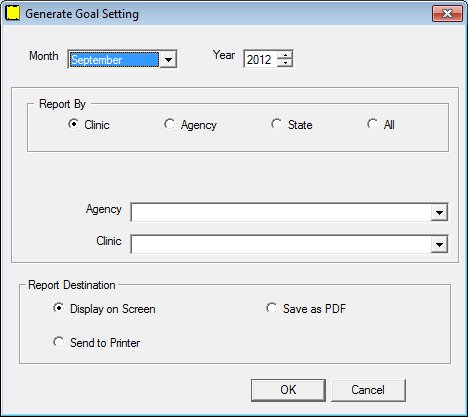This screenshot has width=468, height=417.
Task: Close the Generate Goal Setting dialog
Action: pyautogui.click(x=447, y=14)
